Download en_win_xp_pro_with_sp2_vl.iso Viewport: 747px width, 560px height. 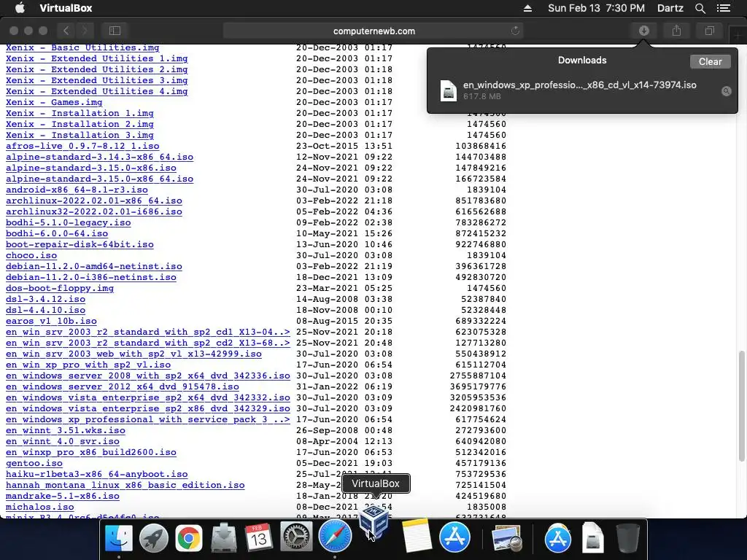[x=88, y=365]
